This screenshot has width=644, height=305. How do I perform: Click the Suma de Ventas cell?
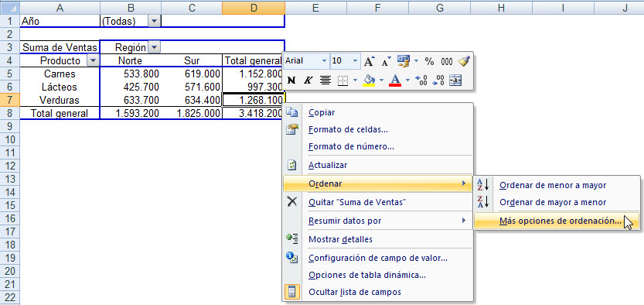click(x=60, y=48)
